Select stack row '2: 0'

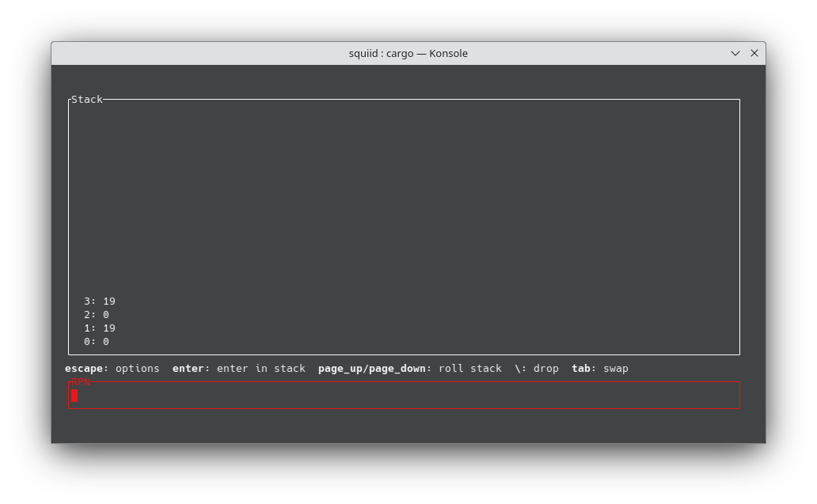point(97,314)
